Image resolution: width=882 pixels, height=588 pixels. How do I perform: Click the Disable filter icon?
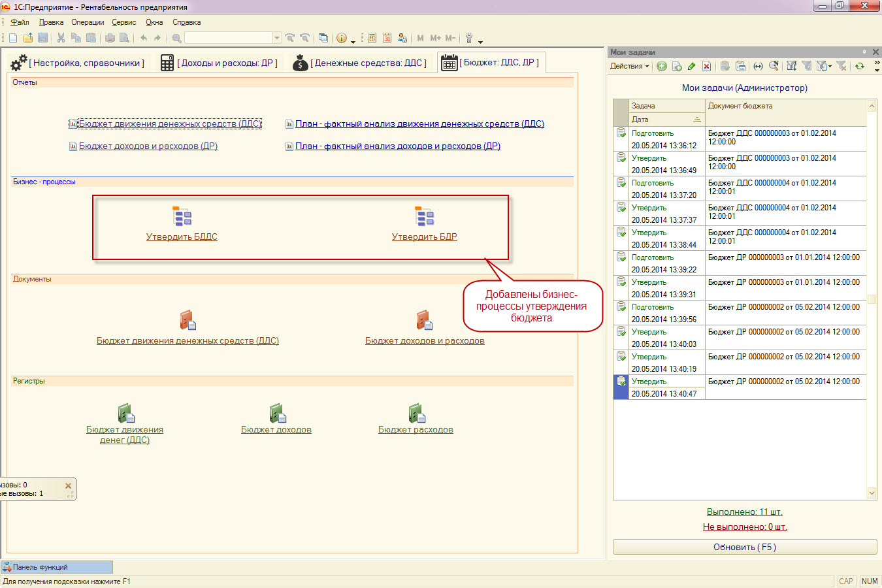[841, 66]
